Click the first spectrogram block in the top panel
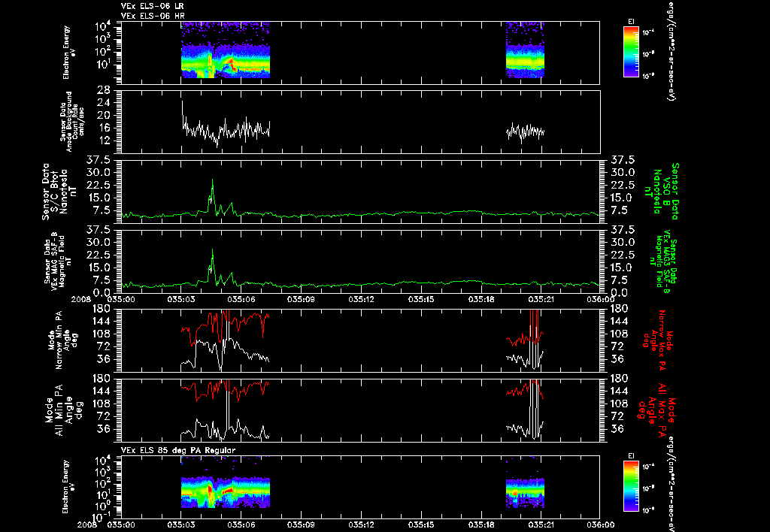The height and width of the screenshot is (532, 770). 226,50
